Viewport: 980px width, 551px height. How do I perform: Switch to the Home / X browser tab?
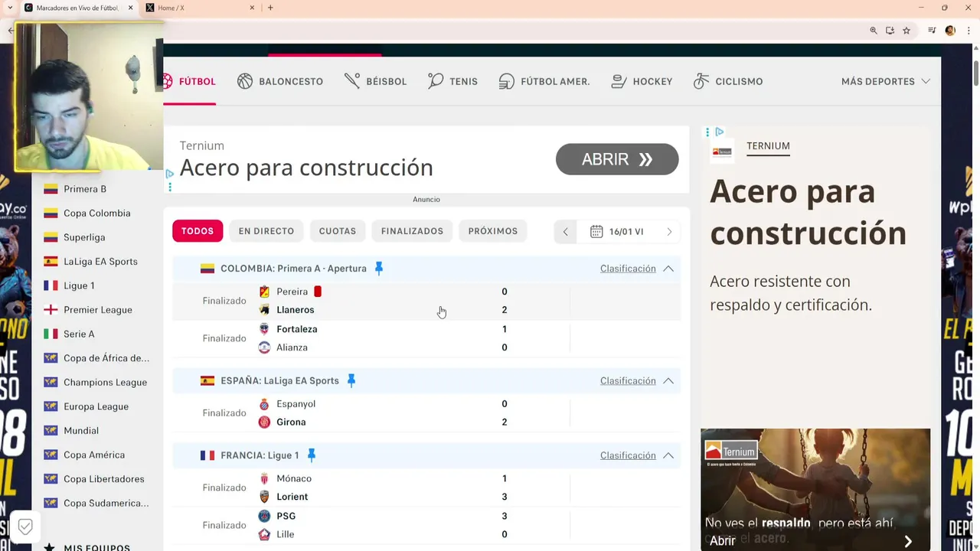tap(201, 8)
